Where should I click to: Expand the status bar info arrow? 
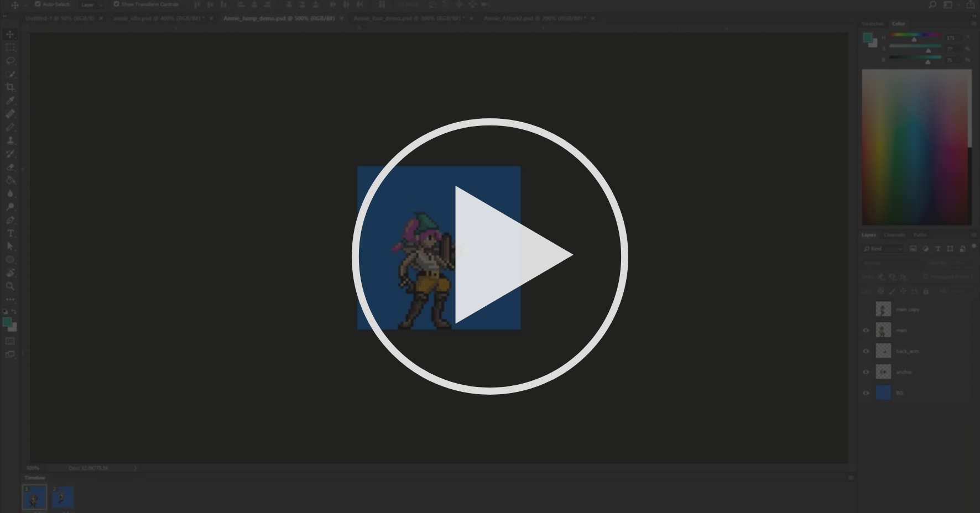coord(135,468)
